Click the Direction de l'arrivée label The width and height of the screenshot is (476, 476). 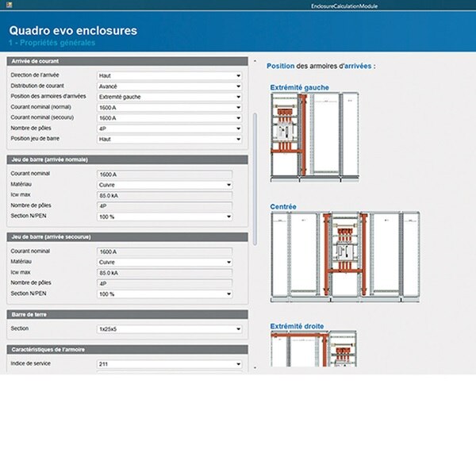click(35, 75)
